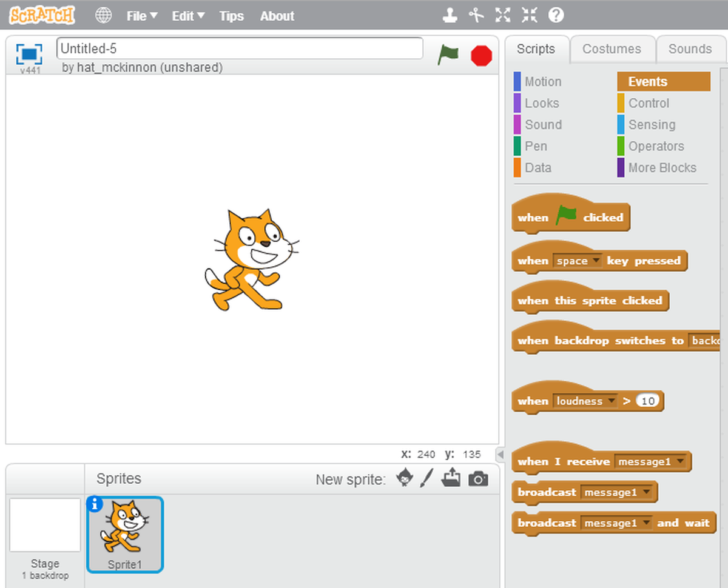Click the Sprites panel heading
The height and width of the screenshot is (588, 728).
point(119,479)
